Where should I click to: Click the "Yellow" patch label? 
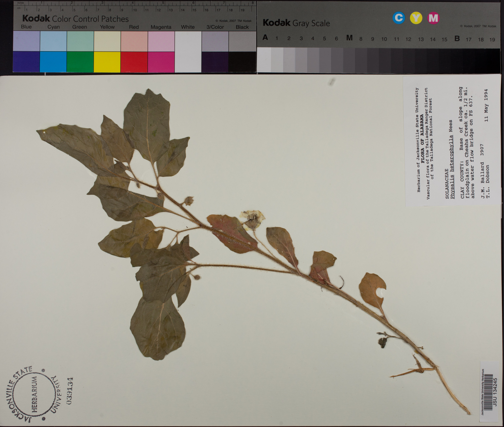(x=107, y=27)
